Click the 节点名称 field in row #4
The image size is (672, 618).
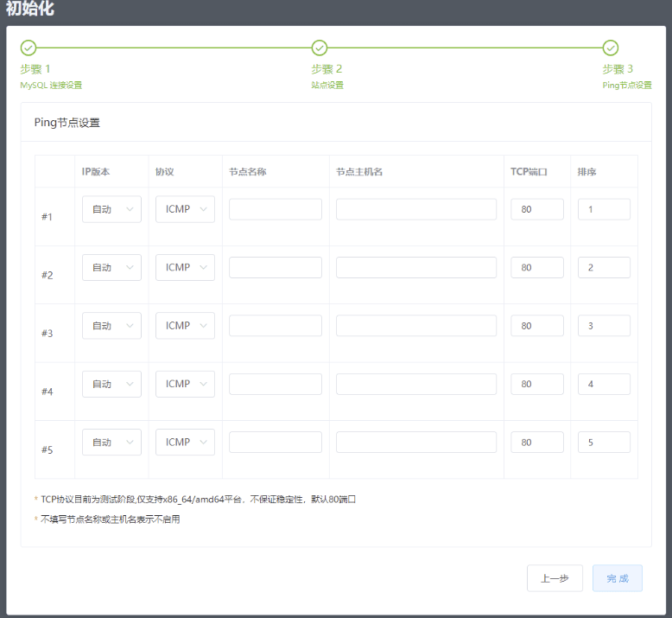coord(275,384)
